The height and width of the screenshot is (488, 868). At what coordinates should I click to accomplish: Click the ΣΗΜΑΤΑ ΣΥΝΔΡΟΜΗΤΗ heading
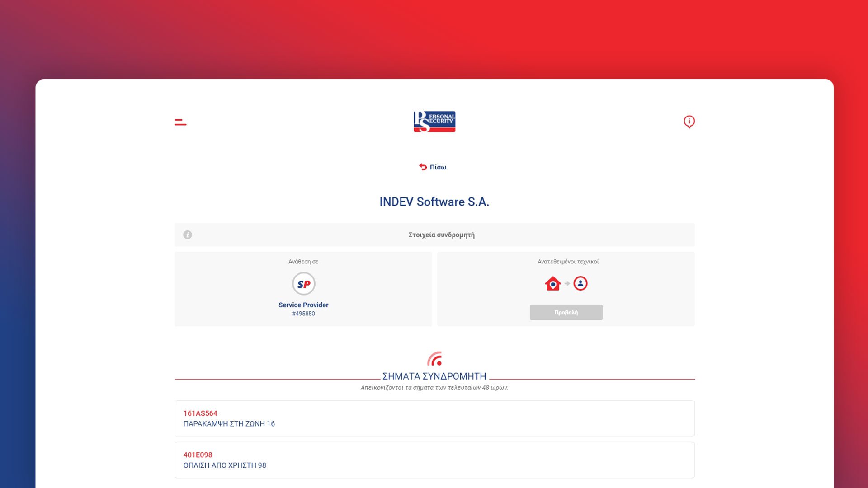(x=434, y=376)
